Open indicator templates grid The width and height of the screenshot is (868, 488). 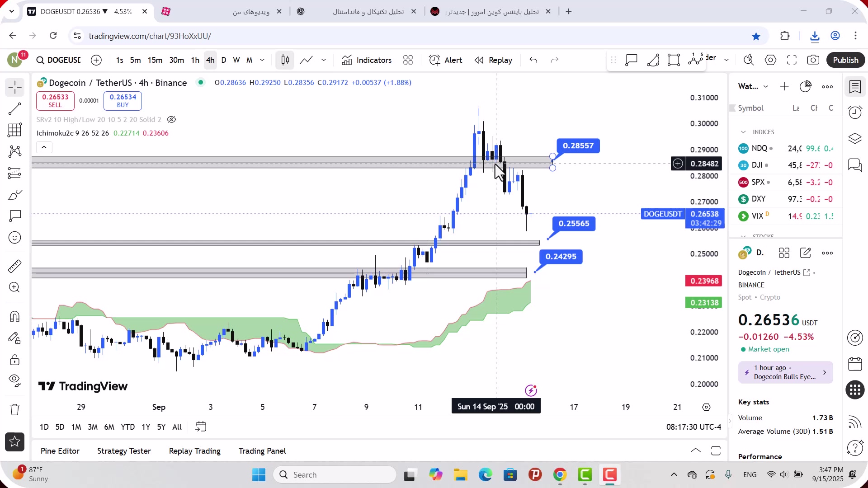(x=408, y=60)
